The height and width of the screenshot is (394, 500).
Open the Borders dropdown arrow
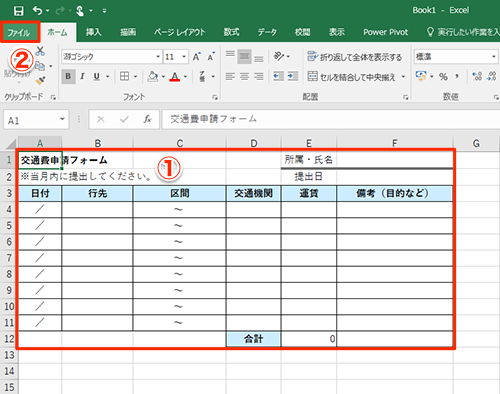[x=135, y=77]
